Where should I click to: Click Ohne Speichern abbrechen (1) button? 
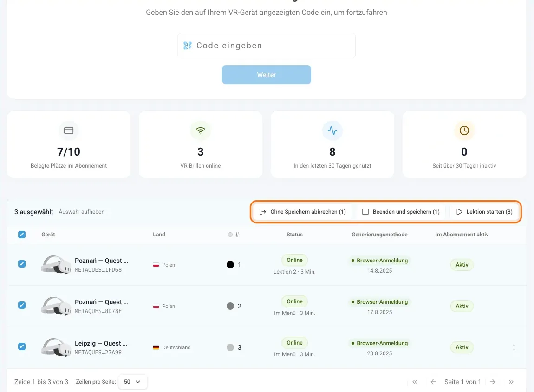[302, 212]
